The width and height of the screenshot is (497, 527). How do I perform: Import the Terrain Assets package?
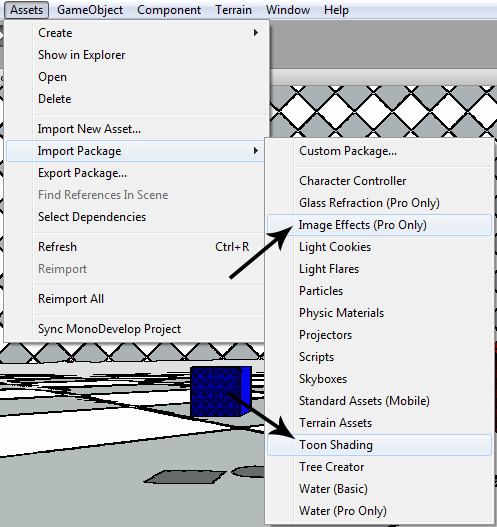[x=379, y=423]
